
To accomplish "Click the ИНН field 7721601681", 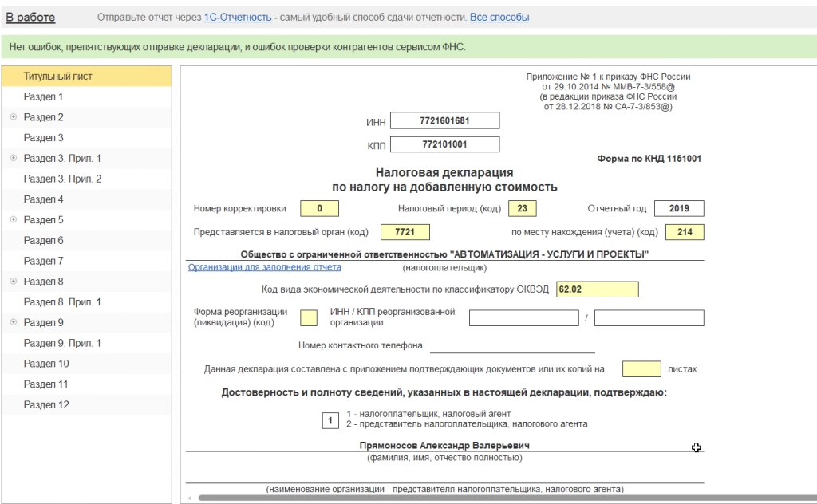I will coord(445,120).
